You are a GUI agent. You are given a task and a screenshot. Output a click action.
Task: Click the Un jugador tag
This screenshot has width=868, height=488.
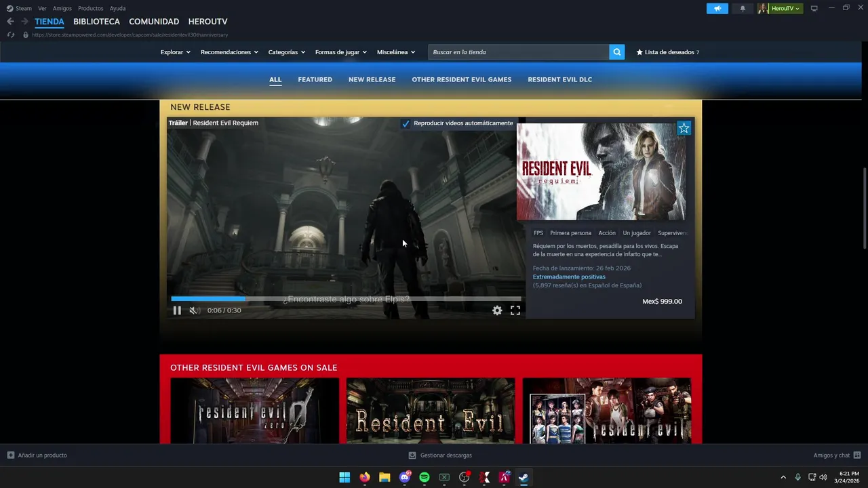click(x=637, y=233)
